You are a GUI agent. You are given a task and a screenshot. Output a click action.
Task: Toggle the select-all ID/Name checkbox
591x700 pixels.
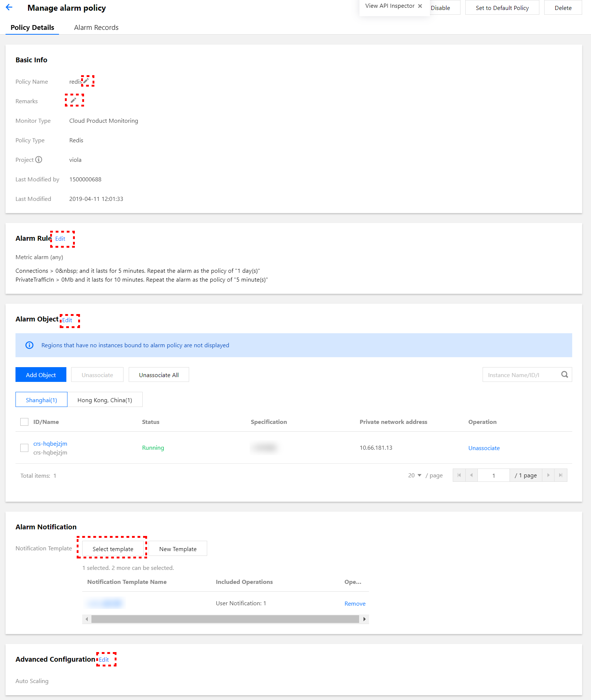24,422
